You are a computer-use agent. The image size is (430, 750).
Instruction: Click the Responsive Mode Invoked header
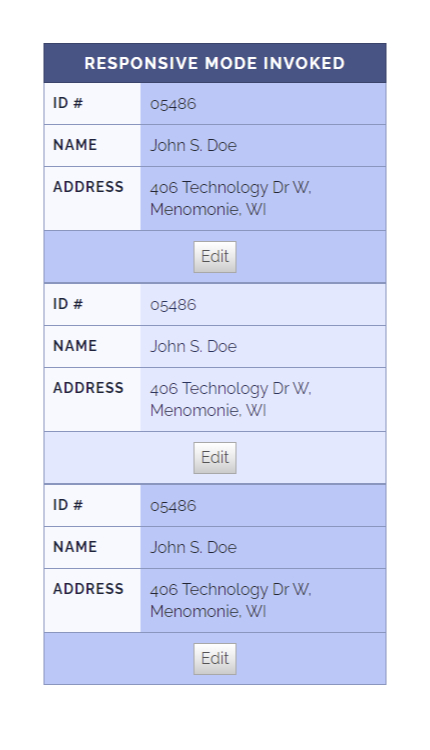[215, 63]
